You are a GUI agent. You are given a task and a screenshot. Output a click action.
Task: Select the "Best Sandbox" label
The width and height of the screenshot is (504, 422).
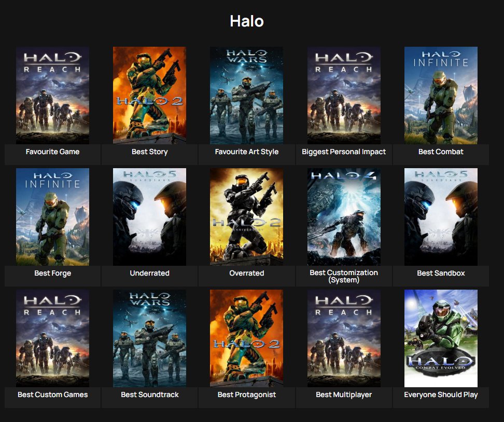[x=441, y=273]
